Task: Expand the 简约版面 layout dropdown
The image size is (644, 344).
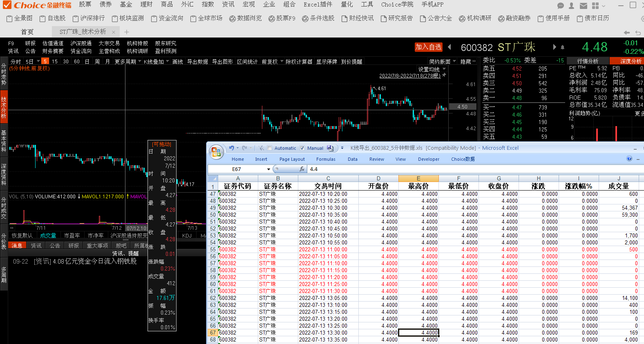Action: pyautogui.click(x=454, y=61)
